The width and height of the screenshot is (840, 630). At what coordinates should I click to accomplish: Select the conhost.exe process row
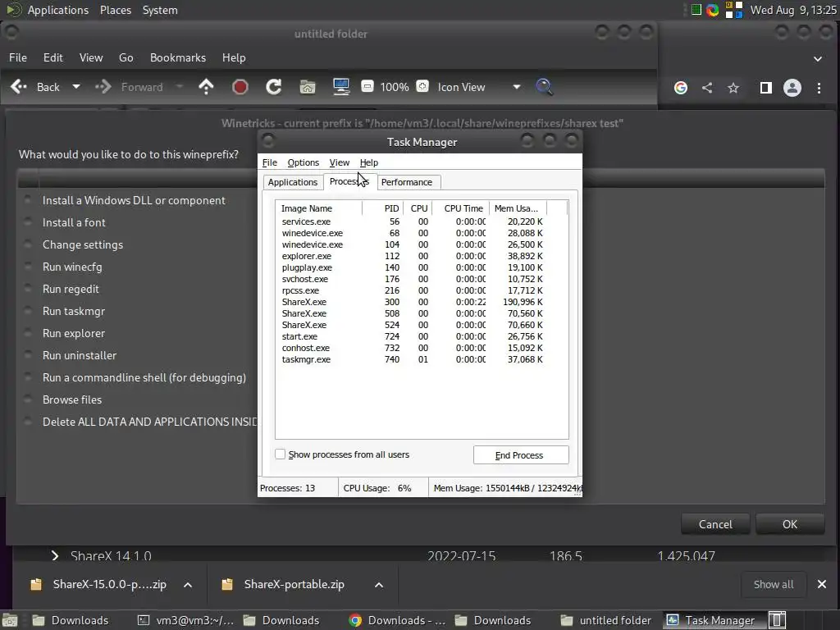point(413,348)
